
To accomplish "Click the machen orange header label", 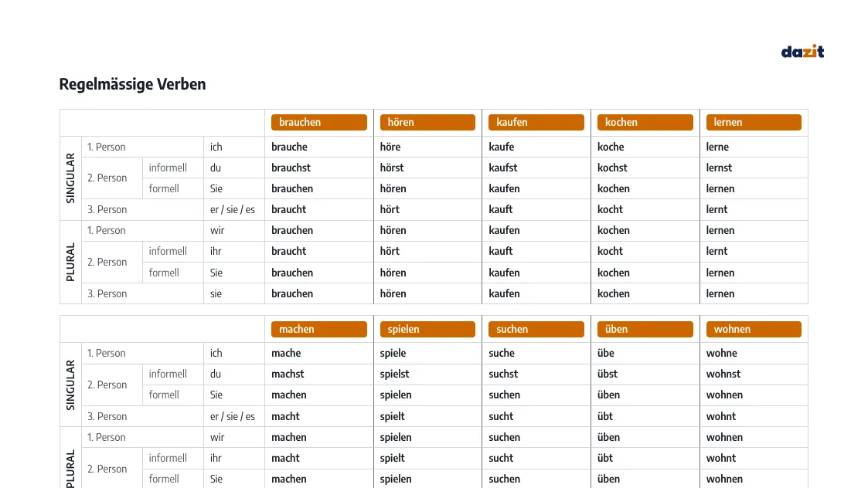I will [x=319, y=329].
